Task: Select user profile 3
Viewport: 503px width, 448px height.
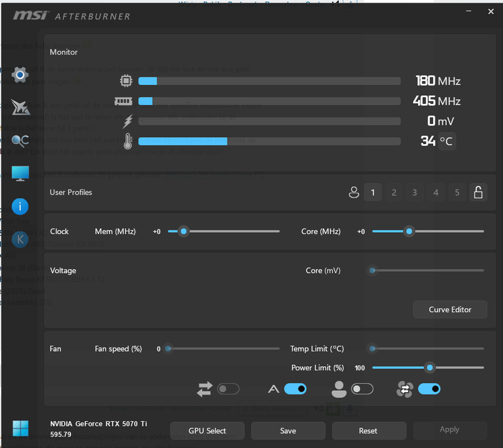Action: click(415, 193)
